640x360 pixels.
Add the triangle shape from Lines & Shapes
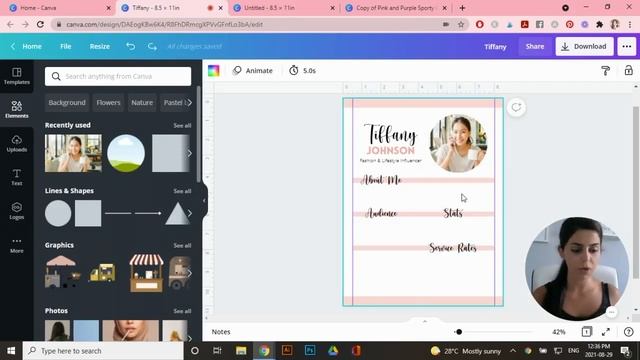pyautogui.click(x=178, y=213)
